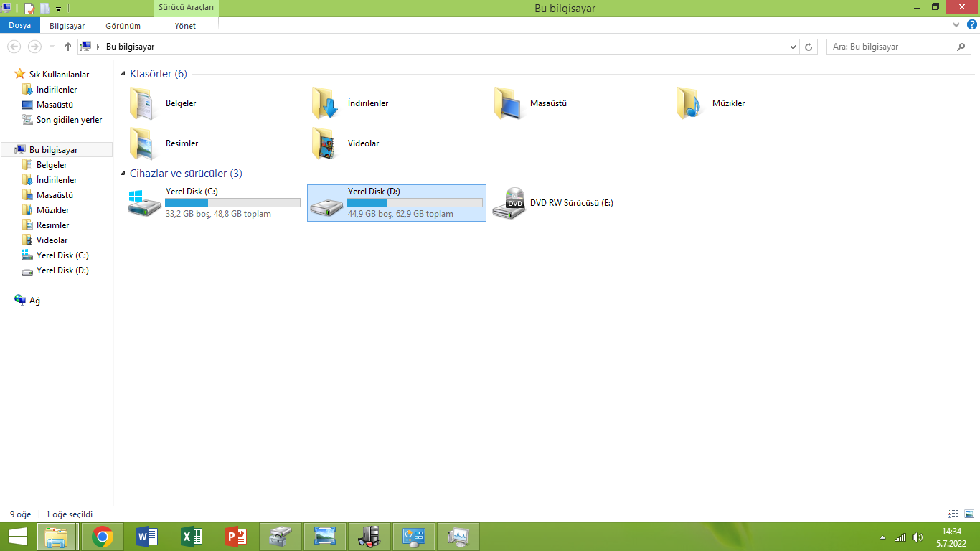Open İndirilenler under Bu bilgisayar in navigation pane
The width and height of the screenshot is (980, 551).
pos(57,180)
